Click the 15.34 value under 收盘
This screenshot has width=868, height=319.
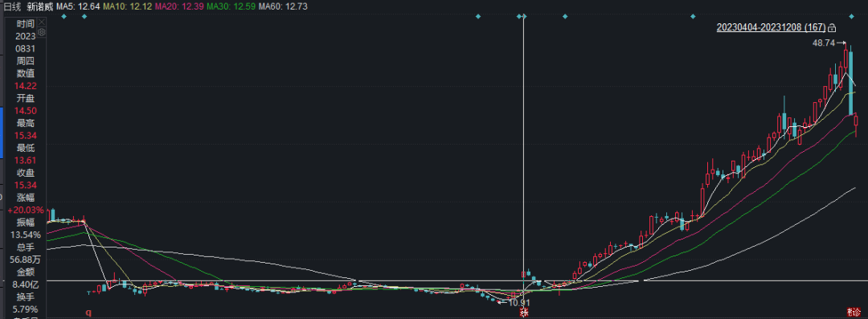coord(26,185)
